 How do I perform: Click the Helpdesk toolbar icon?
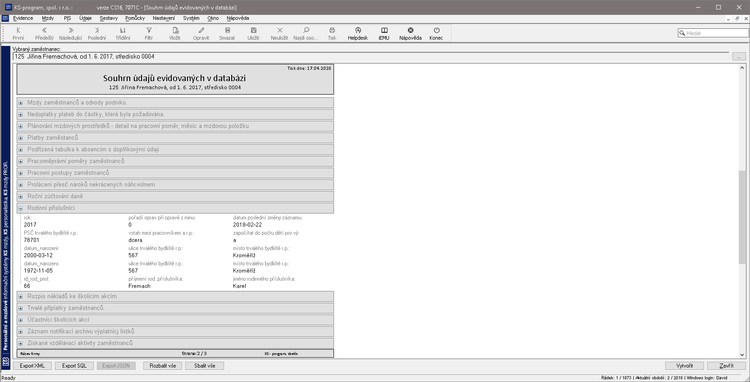(357, 33)
